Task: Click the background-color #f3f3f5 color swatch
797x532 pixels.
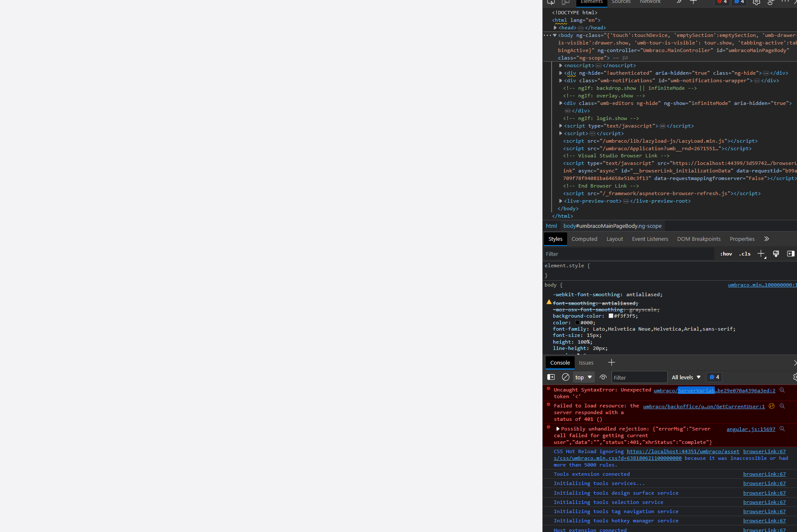Action: tap(611, 316)
